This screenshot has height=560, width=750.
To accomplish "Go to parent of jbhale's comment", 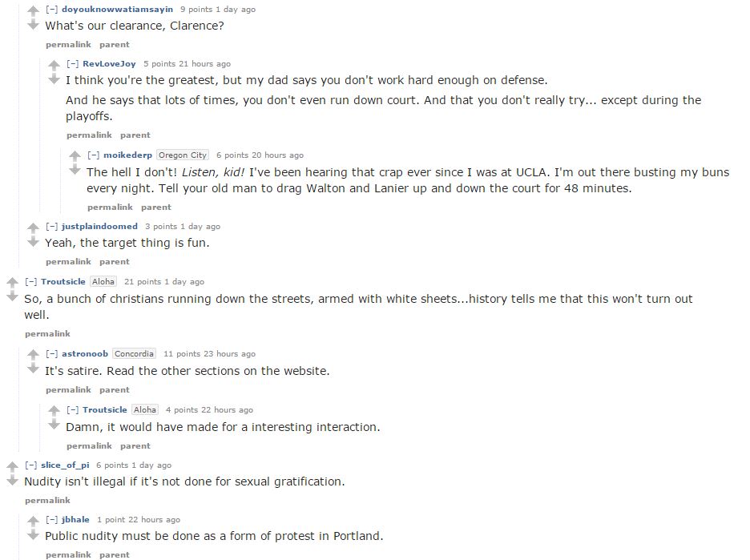I will point(115,554).
